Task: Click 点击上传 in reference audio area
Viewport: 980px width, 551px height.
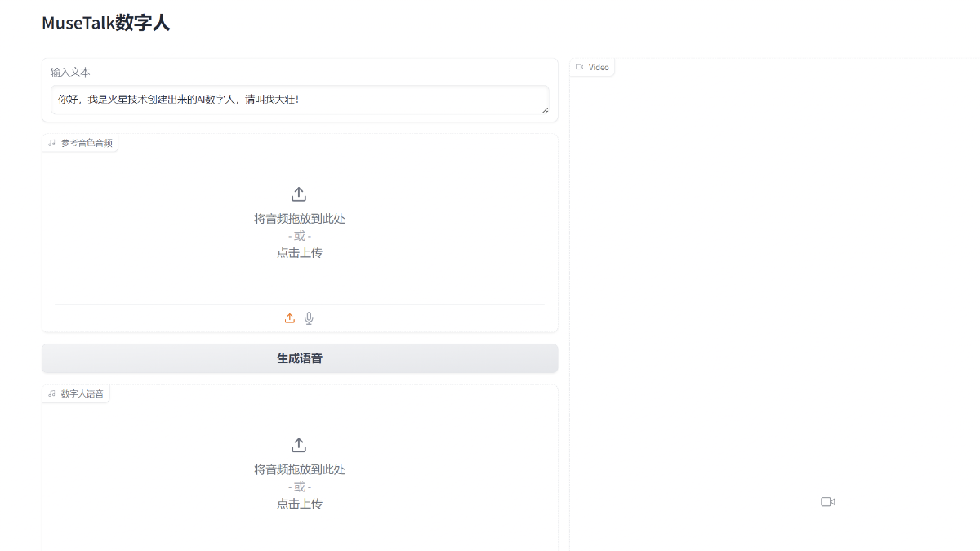Action: (x=300, y=253)
